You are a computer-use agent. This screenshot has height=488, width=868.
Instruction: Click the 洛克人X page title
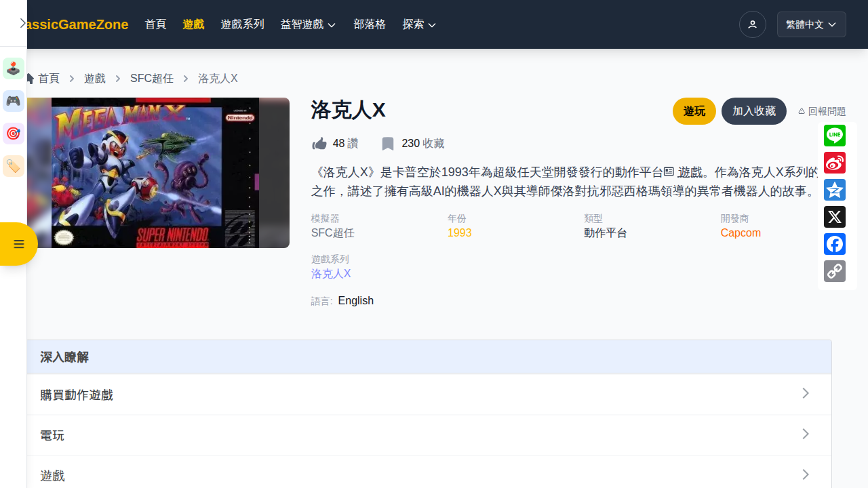(349, 110)
